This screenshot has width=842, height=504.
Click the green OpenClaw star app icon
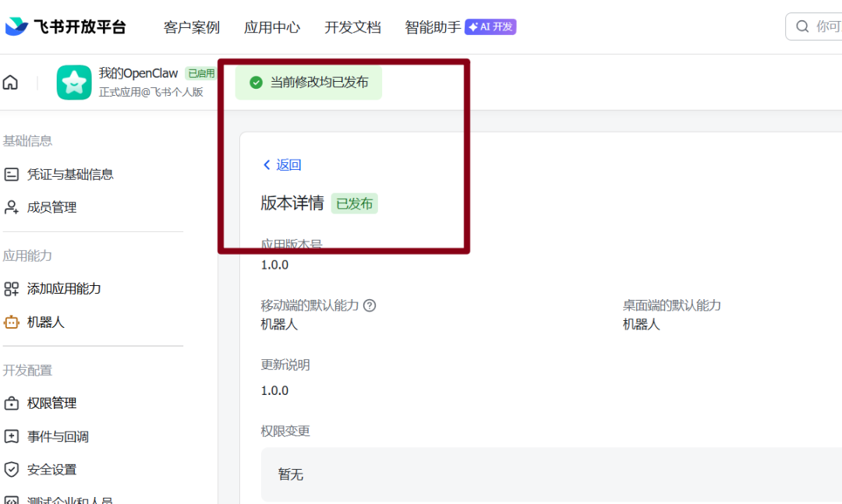pyautogui.click(x=74, y=83)
